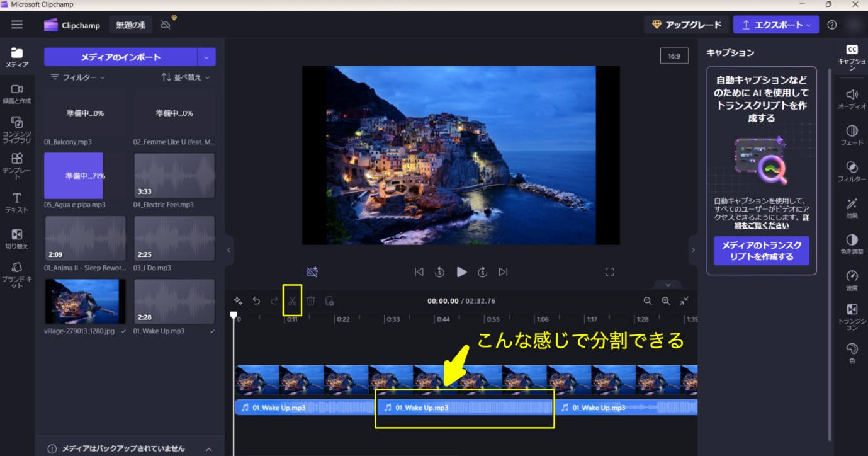Expand the import options dropdown arrow
This screenshot has width=868, height=456.
coord(206,57)
